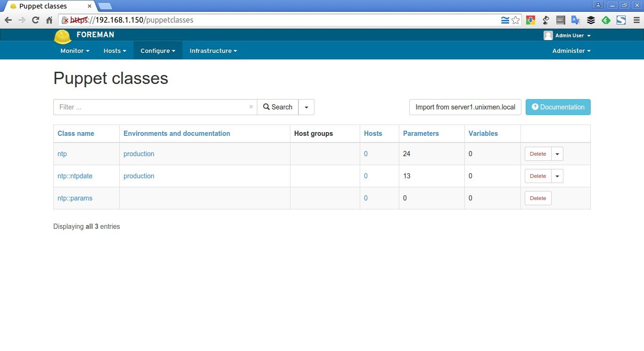The height and width of the screenshot is (351, 644).
Task: Open the Google Translate extension
Action: [576, 20]
